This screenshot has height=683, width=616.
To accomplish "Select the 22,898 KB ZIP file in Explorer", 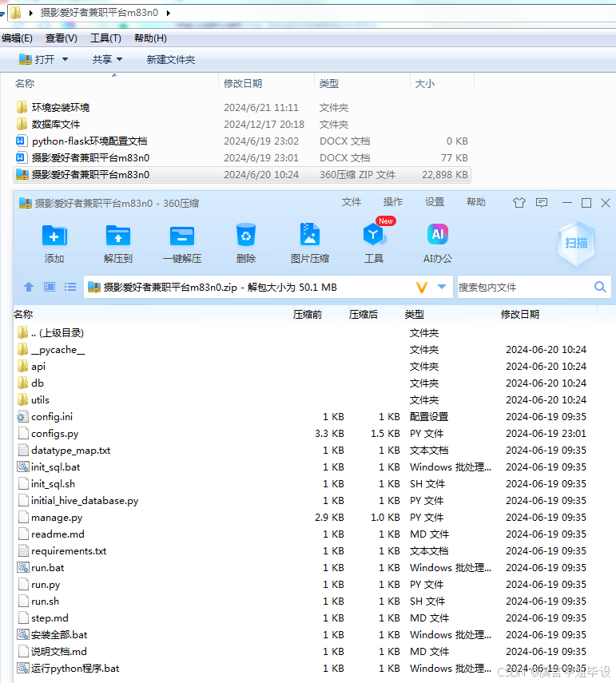I will pos(242,175).
